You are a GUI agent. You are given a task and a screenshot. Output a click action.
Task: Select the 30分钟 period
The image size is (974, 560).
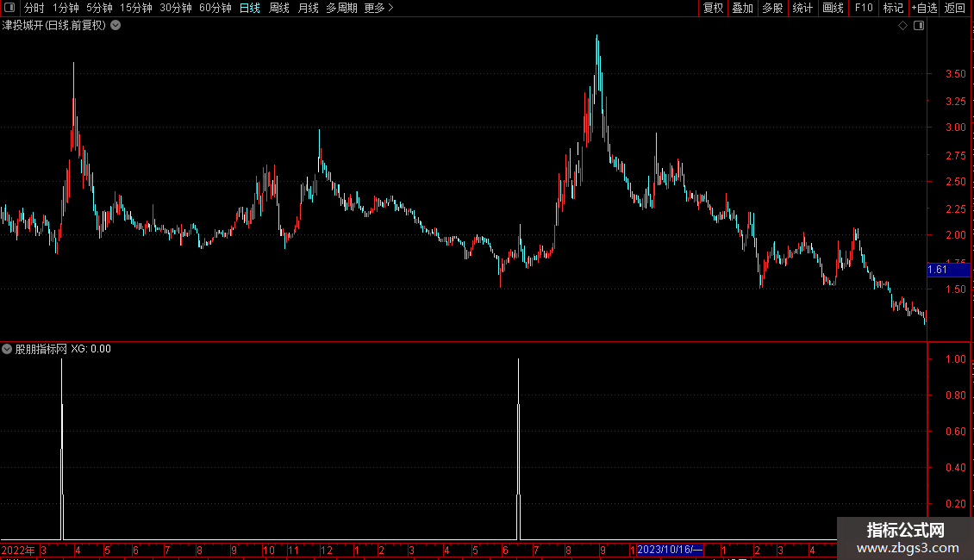click(x=176, y=8)
